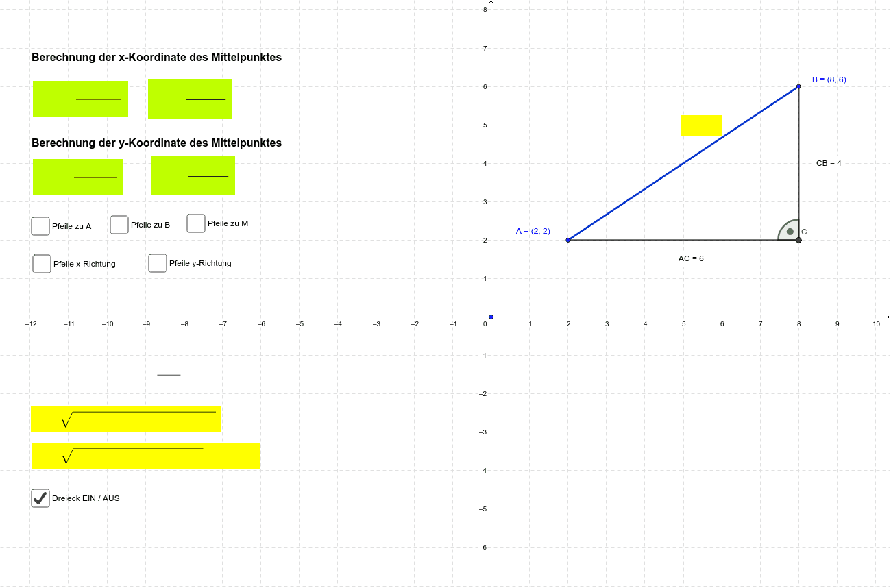Click the y-axis tick label −6
This screenshot has width=891, height=588.
click(x=483, y=547)
